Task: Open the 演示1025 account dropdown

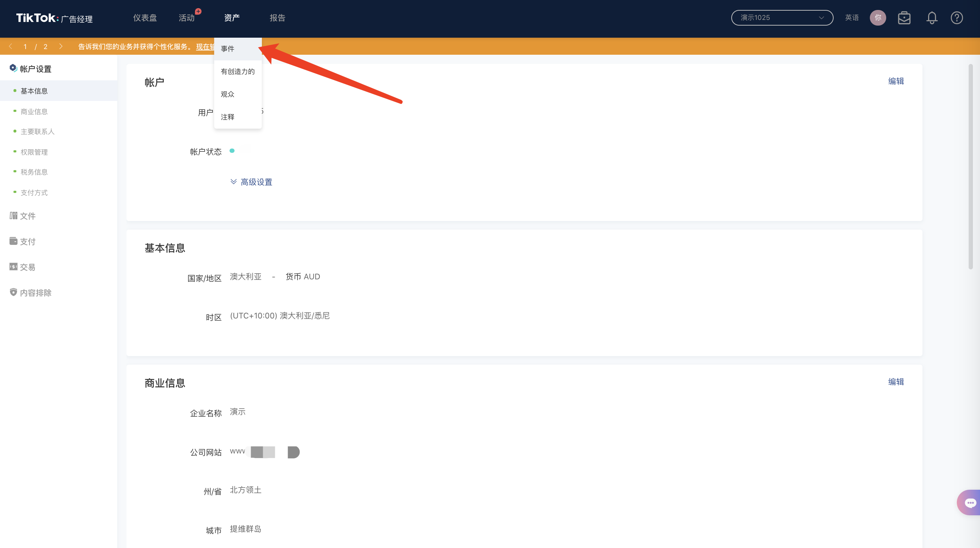Action: (782, 18)
